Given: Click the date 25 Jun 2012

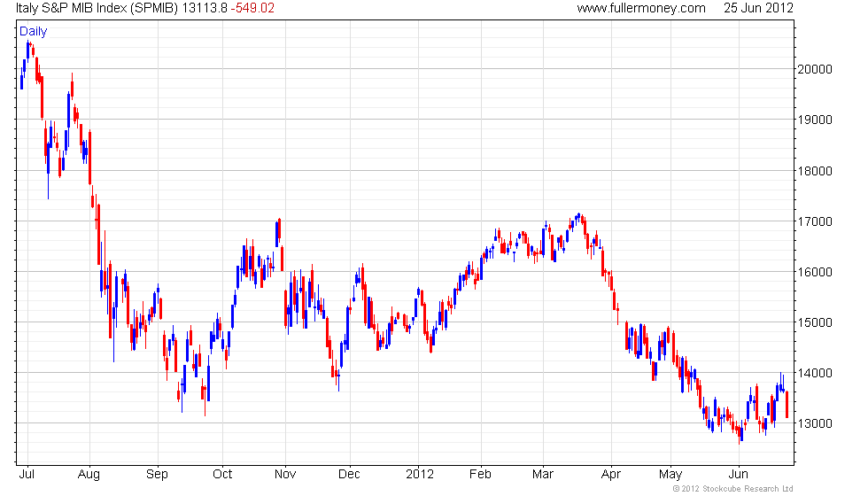Looking at the screenshot, I should tap(758, 8).
